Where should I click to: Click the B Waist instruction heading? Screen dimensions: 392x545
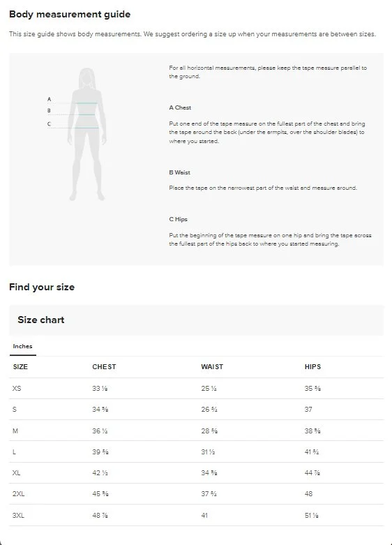[180, 172]
